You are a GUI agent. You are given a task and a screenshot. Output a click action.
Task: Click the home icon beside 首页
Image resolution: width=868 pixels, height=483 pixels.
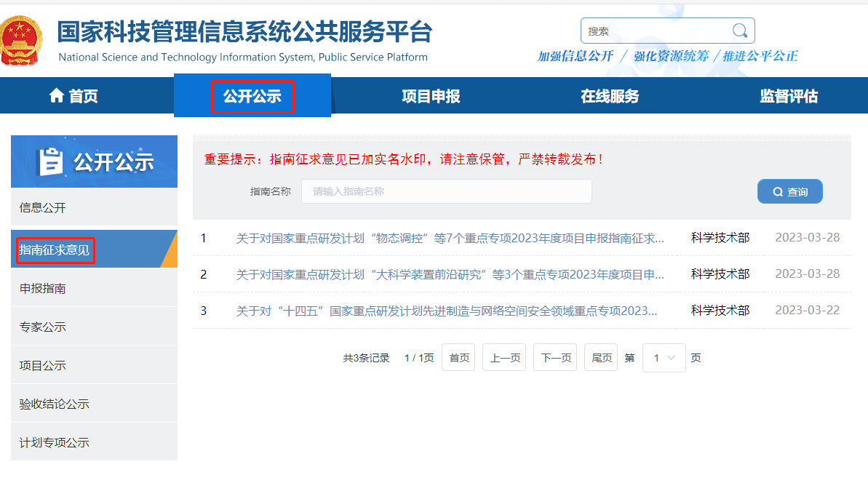(x=56, y=96)
